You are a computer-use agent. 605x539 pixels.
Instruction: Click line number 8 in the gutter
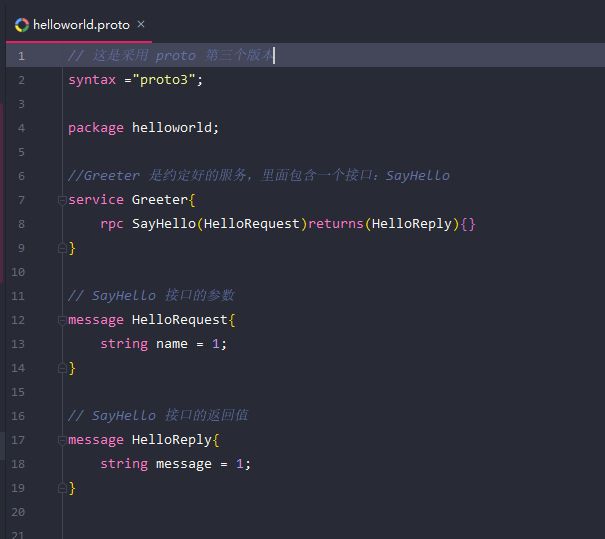tap(21, 224)
